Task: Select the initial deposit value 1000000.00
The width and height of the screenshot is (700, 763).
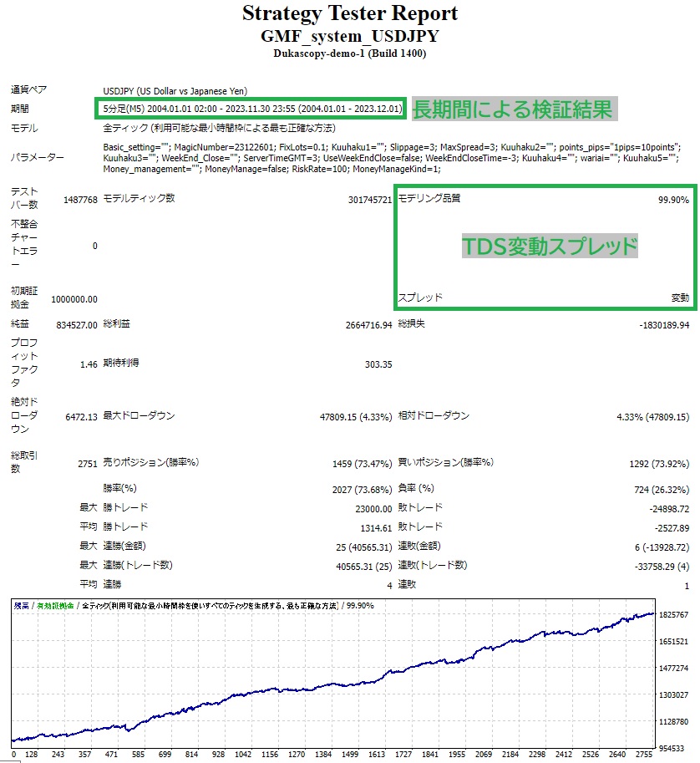Action: (x=74, y=298)
